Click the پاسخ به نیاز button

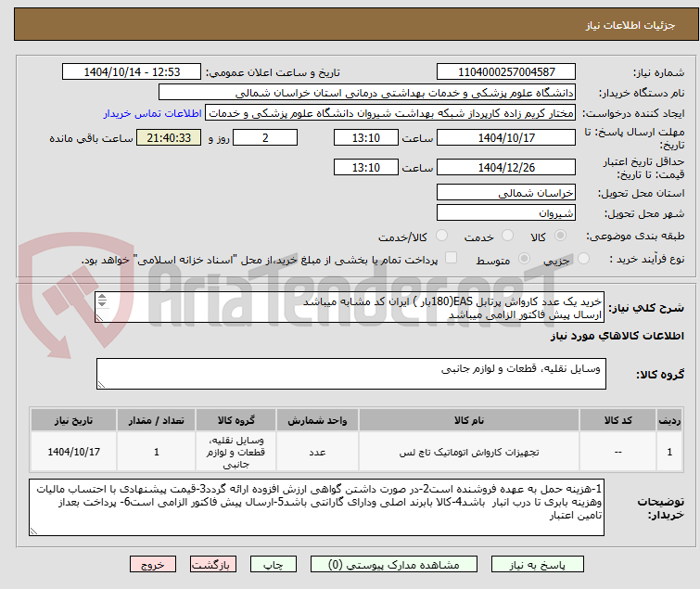537,565
